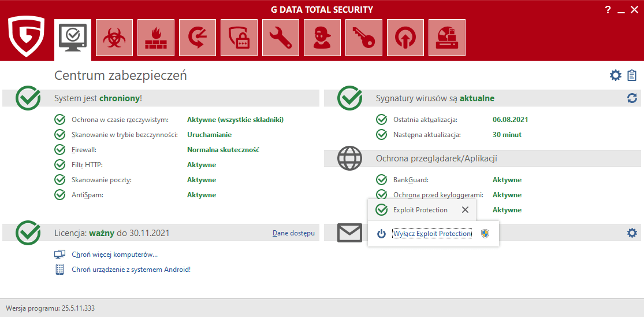Open the Password Manager shield-lock icon
644x317 pixels.
[239, 38]
